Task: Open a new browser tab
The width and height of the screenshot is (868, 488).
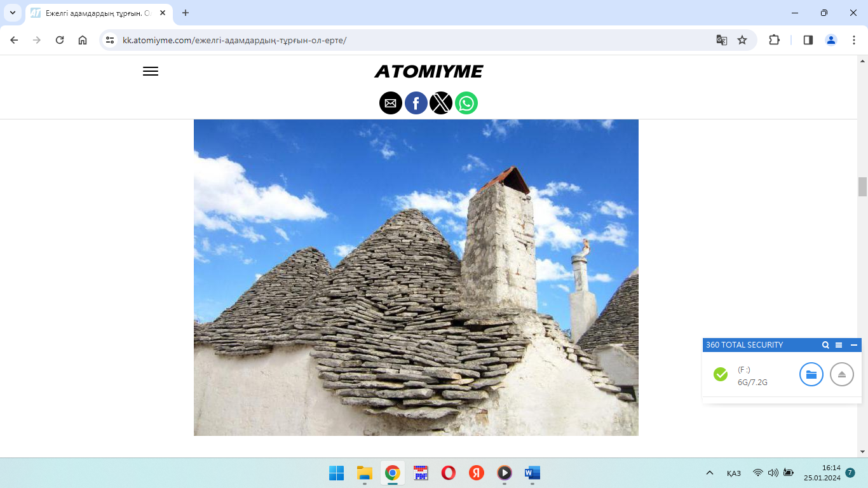Action: click(x=186, y=13)
